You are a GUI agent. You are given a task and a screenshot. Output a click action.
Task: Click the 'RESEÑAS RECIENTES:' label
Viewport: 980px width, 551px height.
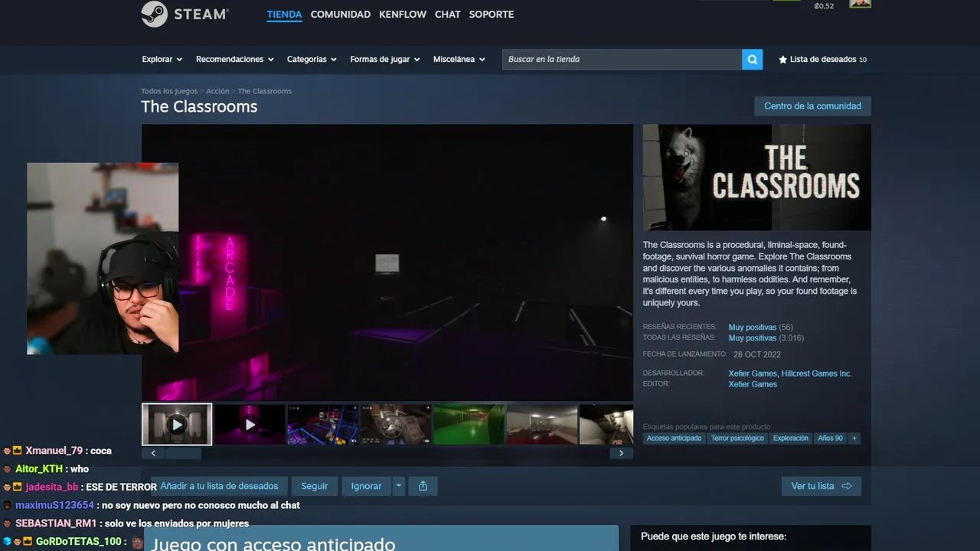(680, 327)
